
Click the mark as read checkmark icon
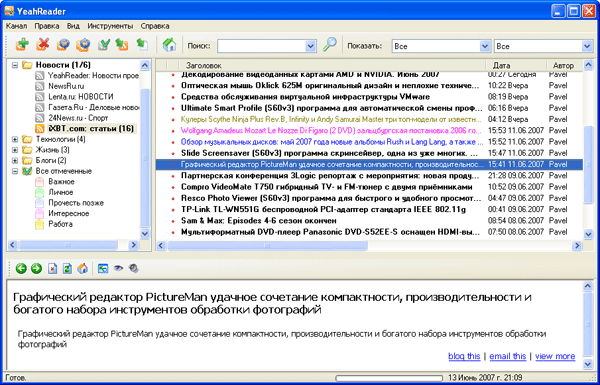click(x=103, y=45)
